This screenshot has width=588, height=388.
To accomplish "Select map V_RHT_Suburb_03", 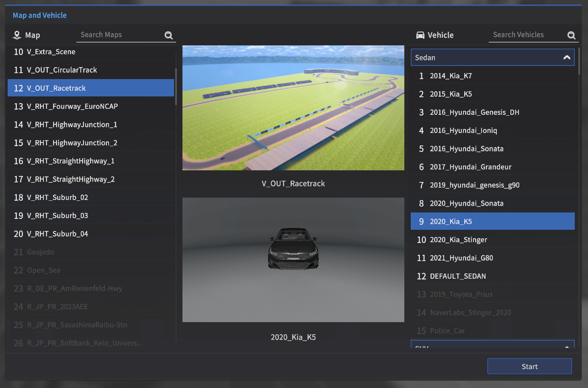I will pos(91,216).
